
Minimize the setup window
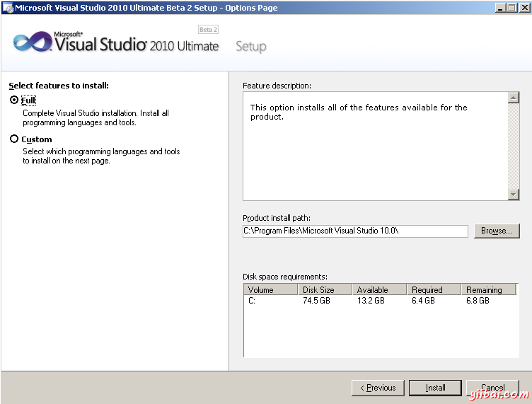[500, 8]
